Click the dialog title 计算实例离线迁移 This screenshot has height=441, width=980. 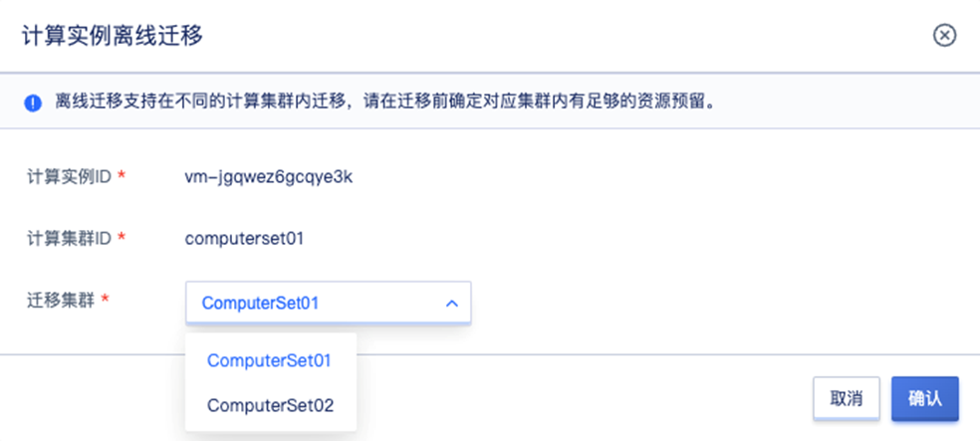pos(112,37)
